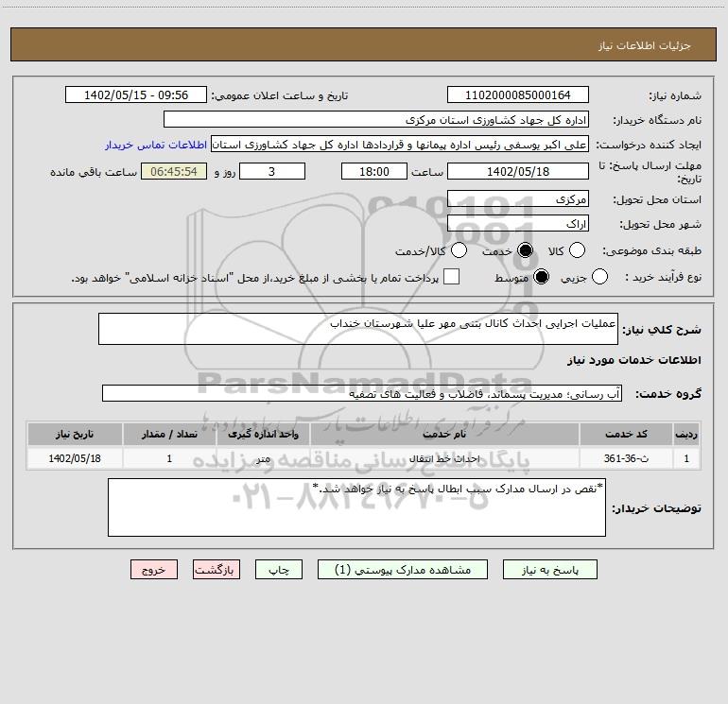This screenshot has width=728, height=704.
Task: Click the unit cell متر
Action: (263, 458)
